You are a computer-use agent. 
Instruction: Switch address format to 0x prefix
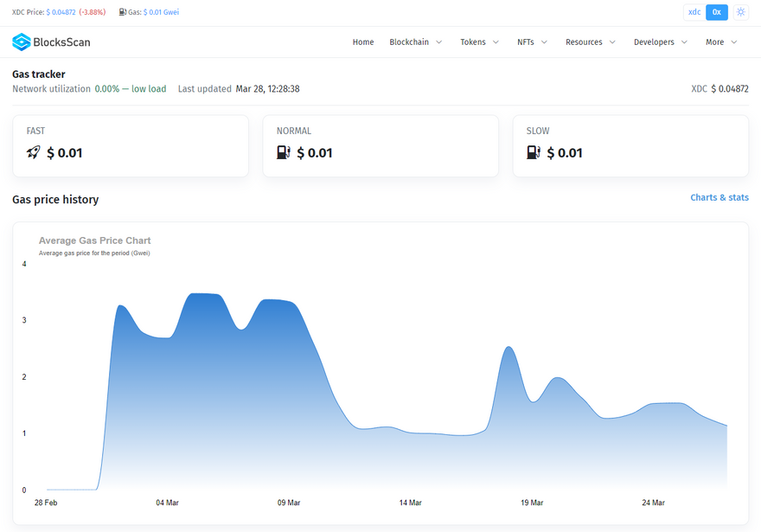(717, 12)
